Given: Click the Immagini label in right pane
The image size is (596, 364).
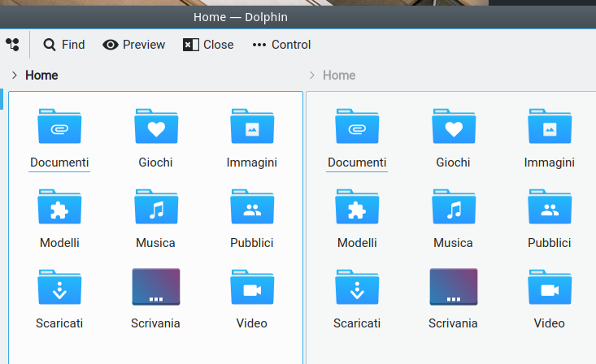Looking at the screenshot, I should click(550, 162).
